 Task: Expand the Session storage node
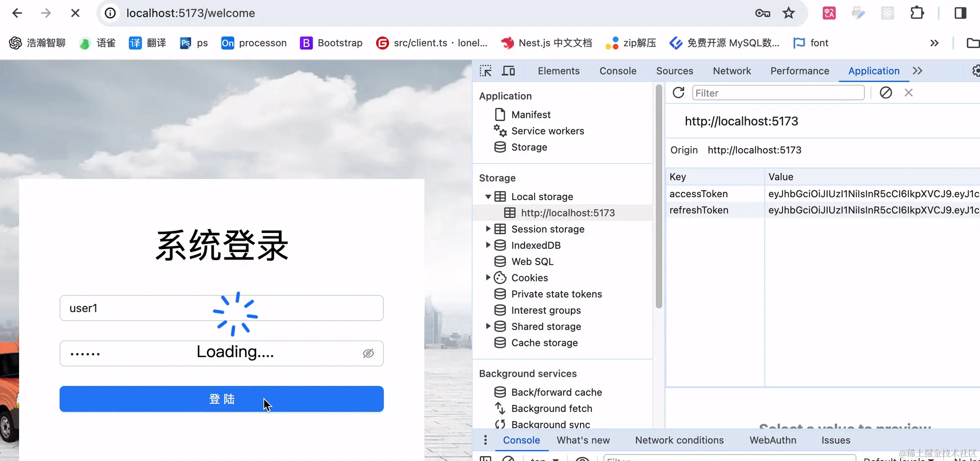point(488,229)
